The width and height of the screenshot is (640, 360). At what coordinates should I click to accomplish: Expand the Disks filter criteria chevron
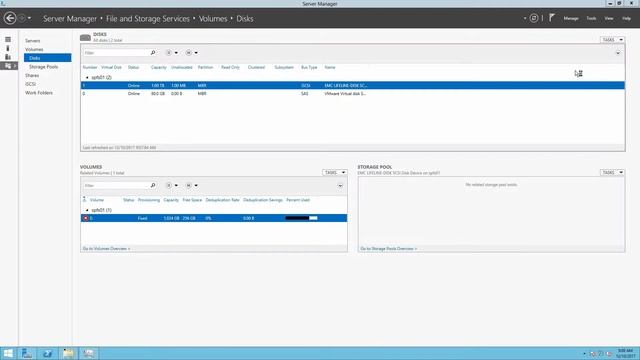coord(618,53)
